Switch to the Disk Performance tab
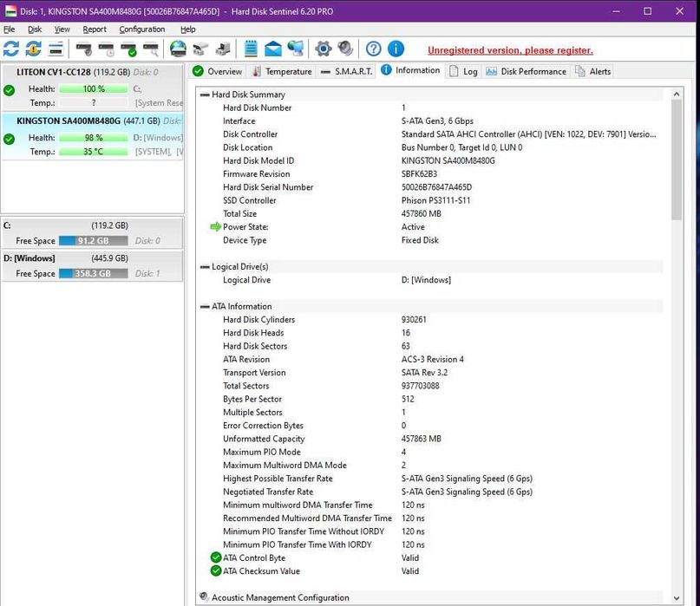 click(526, 71)
